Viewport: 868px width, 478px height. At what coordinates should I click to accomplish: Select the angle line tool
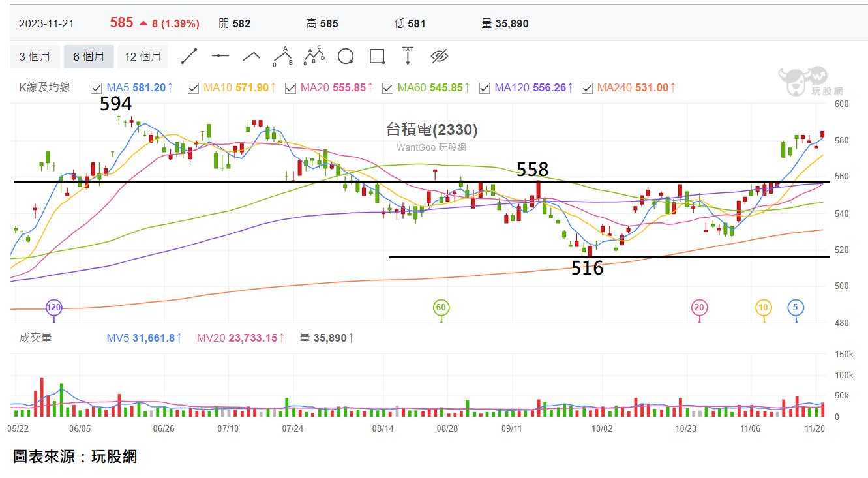252,56
